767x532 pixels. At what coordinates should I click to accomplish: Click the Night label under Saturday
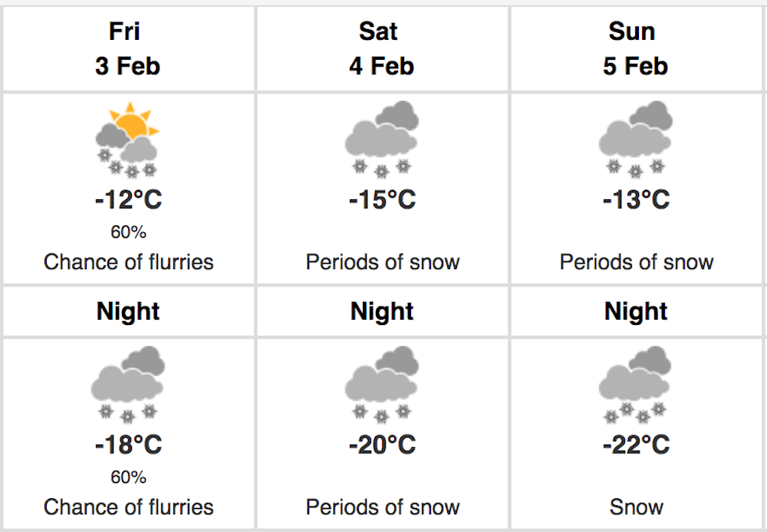pos(382,311)
